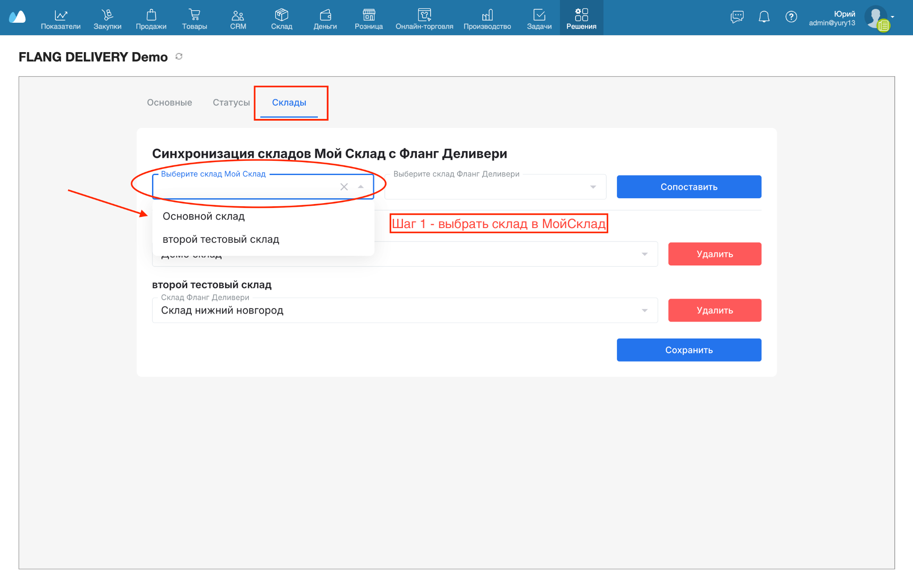This screenshot has height=588, width=913.
Task: Open the Онлайн-торговля icon
Action: click(424, 15)
